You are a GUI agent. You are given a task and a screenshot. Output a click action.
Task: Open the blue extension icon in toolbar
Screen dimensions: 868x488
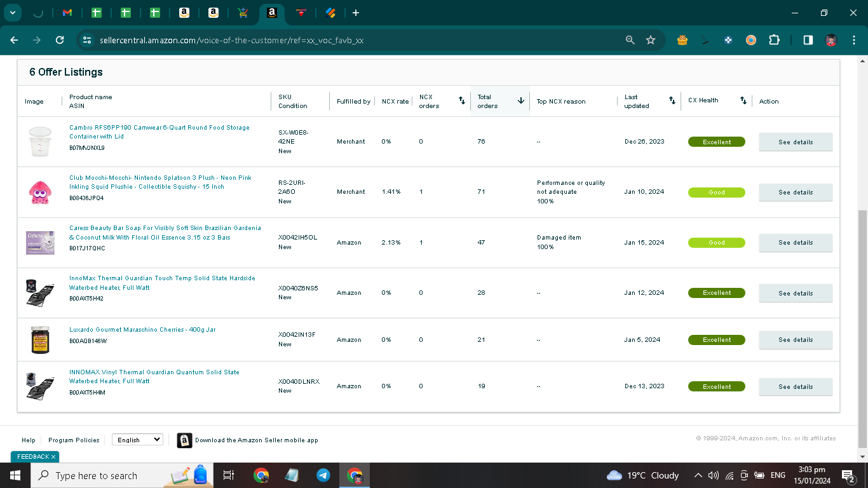(x=728, y=40)
